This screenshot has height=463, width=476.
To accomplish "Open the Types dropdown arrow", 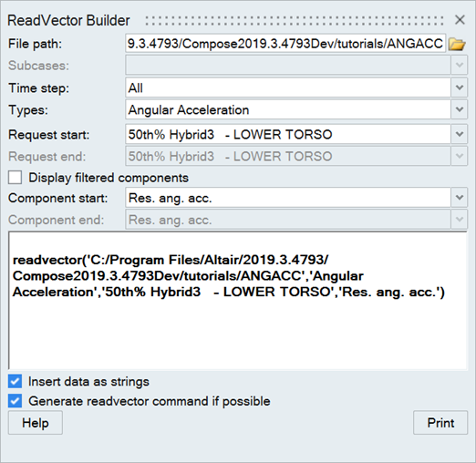I will (x=460, y=109).
